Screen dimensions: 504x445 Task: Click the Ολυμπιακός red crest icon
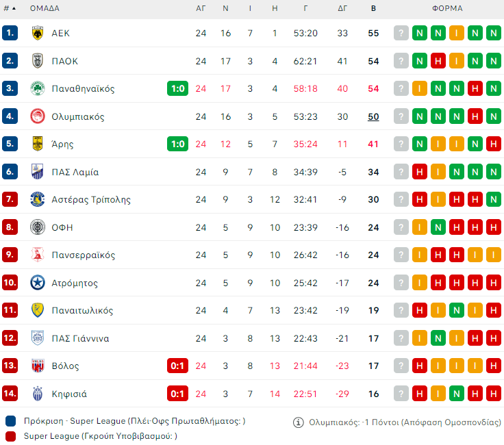point(38,116)
